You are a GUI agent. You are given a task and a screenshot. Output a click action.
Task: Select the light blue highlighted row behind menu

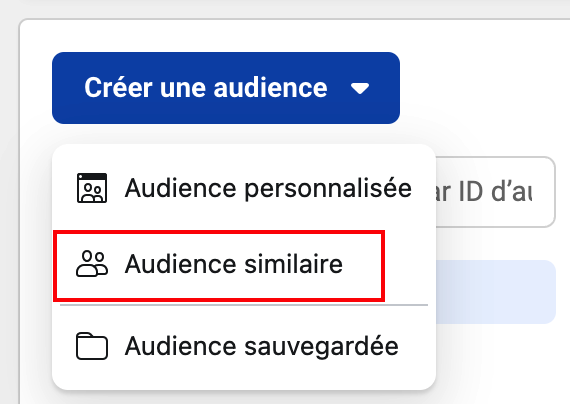(495, 292)
